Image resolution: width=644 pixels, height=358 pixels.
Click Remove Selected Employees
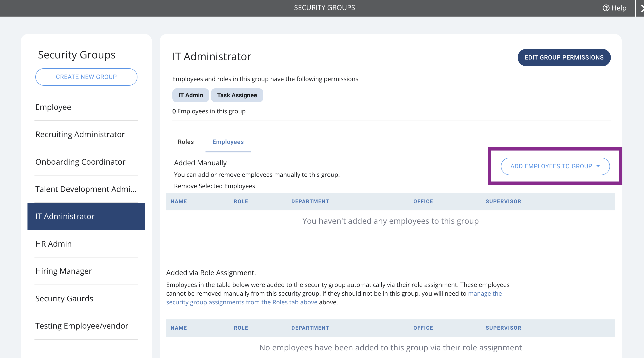coord(214,186)
